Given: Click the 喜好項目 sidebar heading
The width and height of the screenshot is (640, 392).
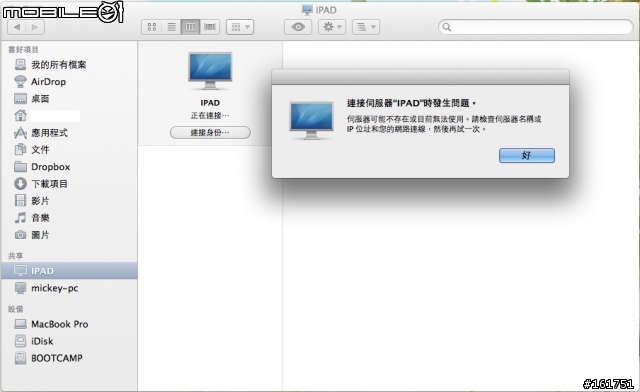Looking at the screenshot, I should pyautogui.click(x=23, y=50).
